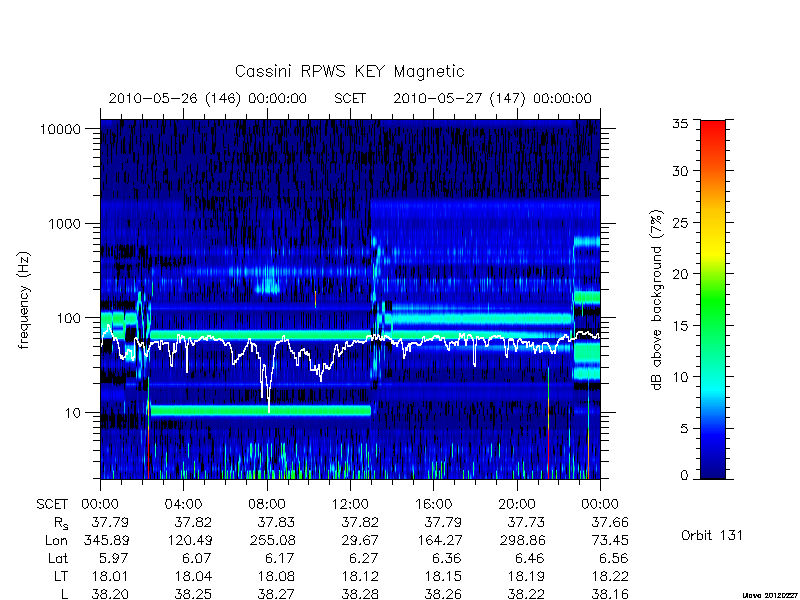Click the plot title "Cassini RPWS KEY Magnetic"
Image resolution: width=800 pixels, height=600 pixels.
tap(349, 71)
